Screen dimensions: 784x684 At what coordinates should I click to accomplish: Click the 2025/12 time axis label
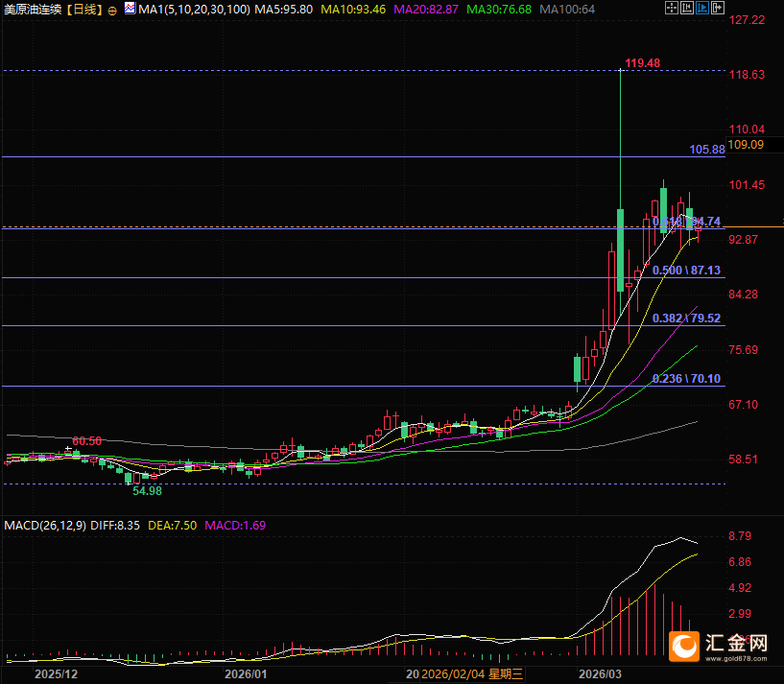coord(56,674)
